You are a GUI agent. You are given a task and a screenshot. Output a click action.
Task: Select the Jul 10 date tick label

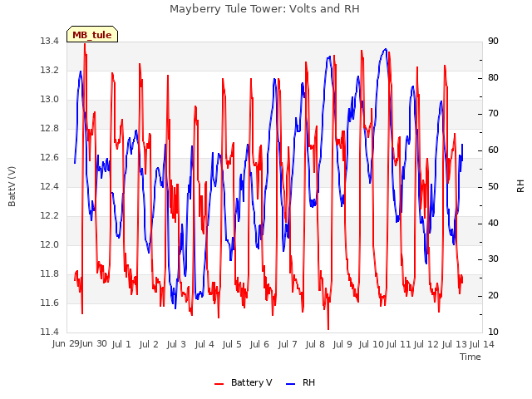coord(371,344)
